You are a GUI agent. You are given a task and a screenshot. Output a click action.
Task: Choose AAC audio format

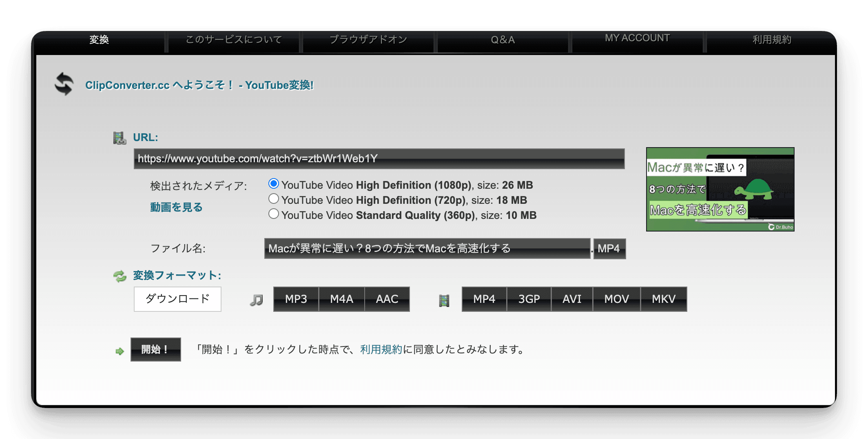(387, 299)
